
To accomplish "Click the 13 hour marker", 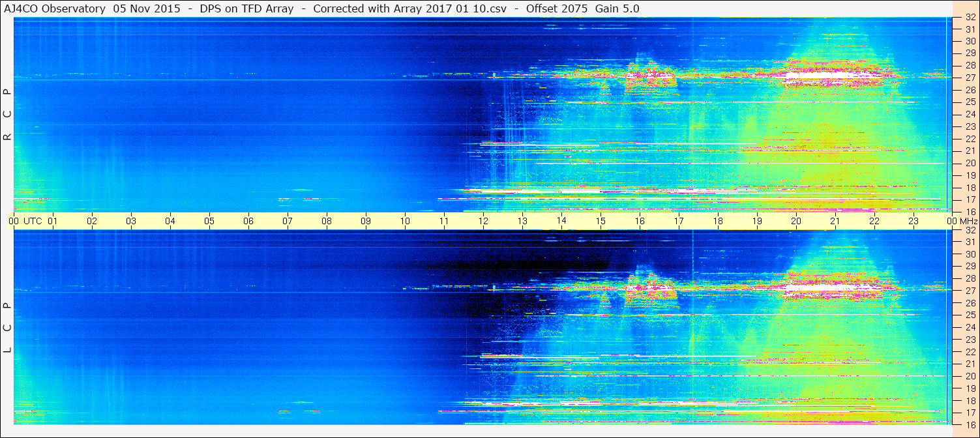I will coord(522,221).
